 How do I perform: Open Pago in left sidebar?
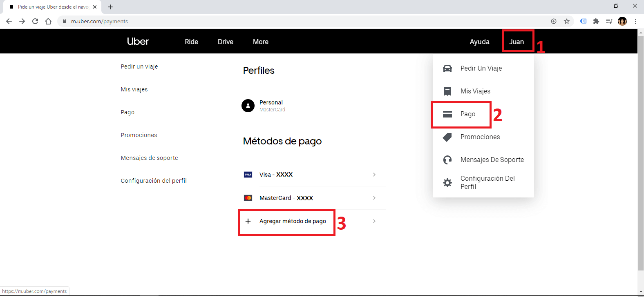127,112
